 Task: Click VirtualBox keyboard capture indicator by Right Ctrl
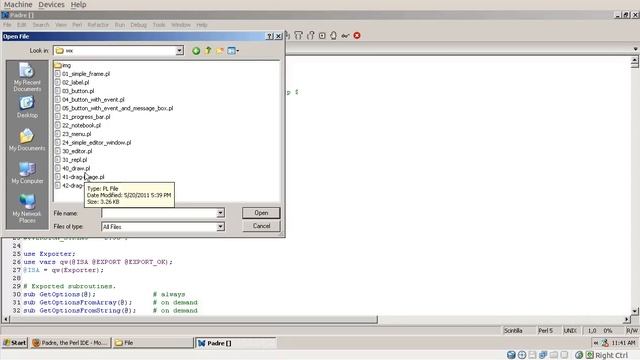pyautogui.click(x=589, y=355)
